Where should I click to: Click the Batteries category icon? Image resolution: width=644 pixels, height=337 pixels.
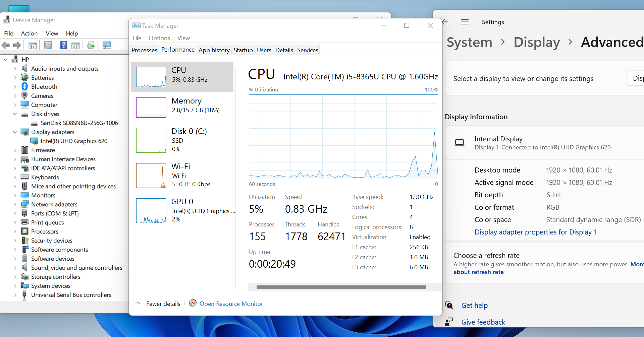tap(24, 77)
